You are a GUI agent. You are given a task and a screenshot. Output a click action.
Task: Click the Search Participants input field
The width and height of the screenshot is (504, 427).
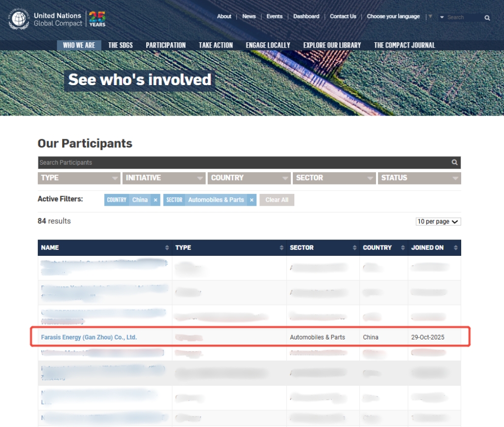(241, 162)
